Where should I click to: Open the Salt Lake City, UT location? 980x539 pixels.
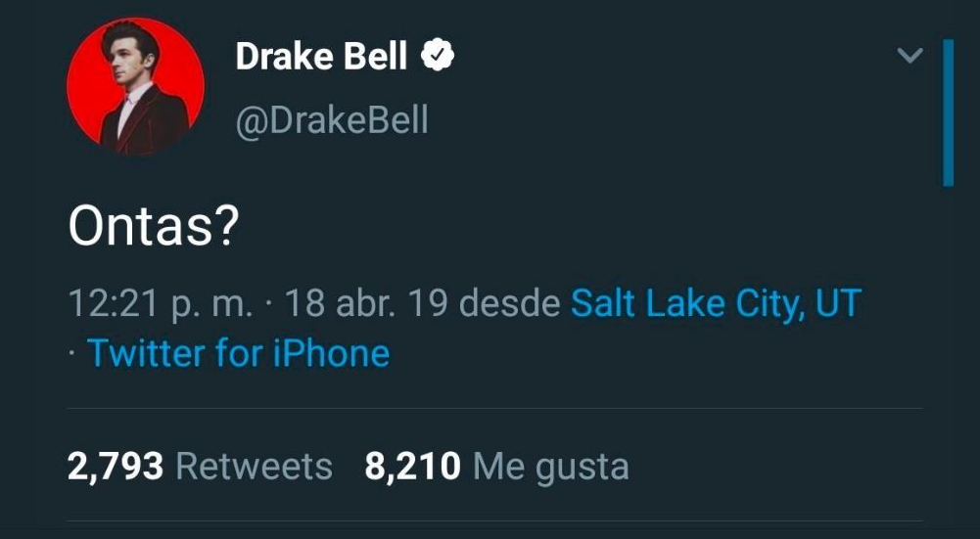[717, 303]
